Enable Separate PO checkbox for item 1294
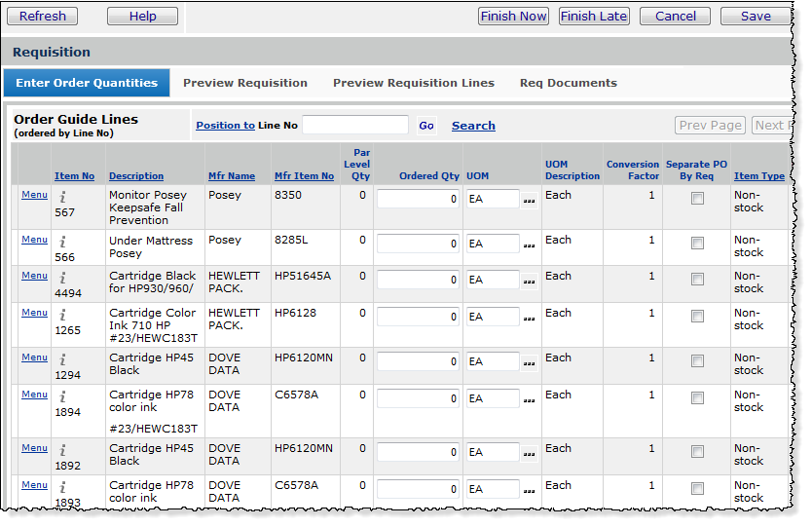The width and height of the screenshot is (812, 527). click(697, 361)
